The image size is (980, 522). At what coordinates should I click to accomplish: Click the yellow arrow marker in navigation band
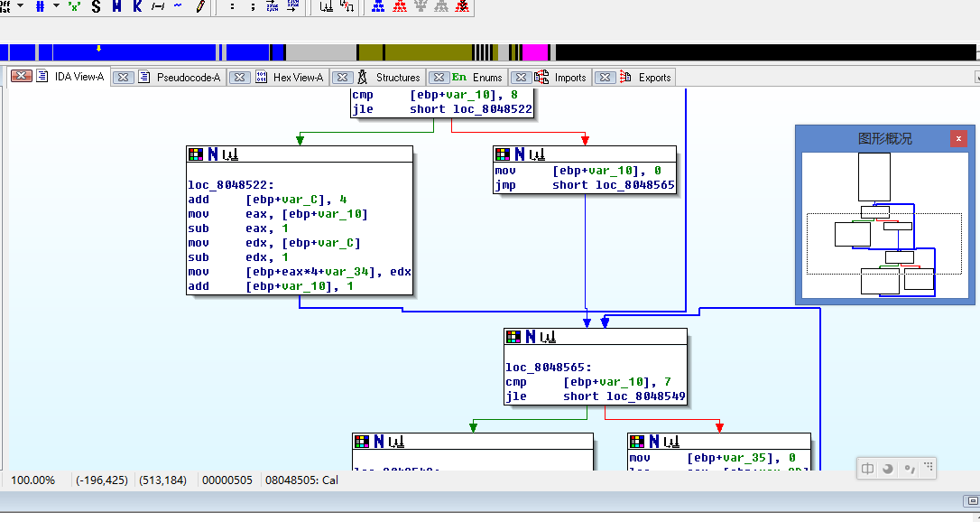[x=98, y=48]
